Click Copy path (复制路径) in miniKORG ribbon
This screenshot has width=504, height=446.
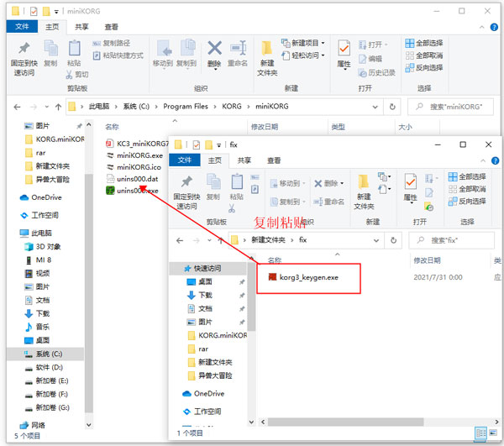(x=111, y=43)
